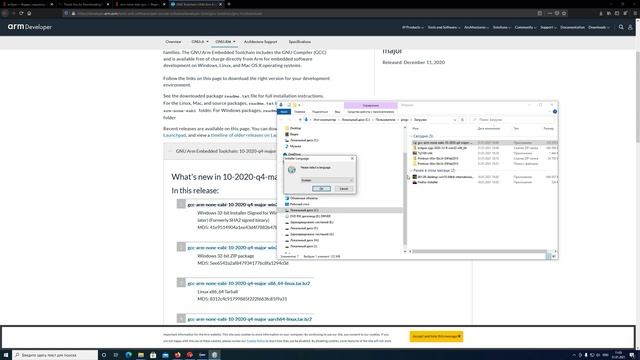Select the DVD RW drive in Explorer tree
The image size is (640, 360).
[310, 216]
